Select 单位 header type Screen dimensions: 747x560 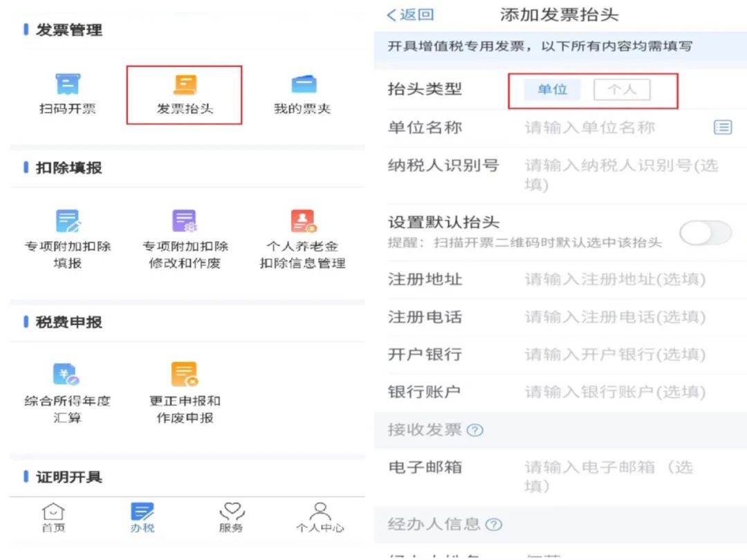(x=552, y=89)
